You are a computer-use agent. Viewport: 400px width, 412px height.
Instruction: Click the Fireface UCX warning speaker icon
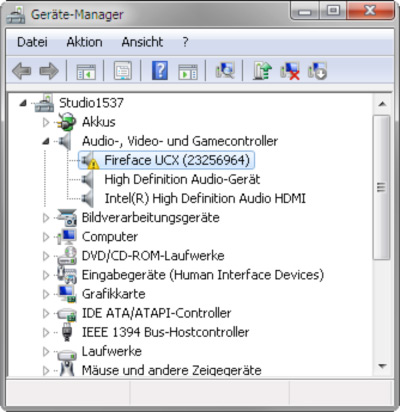tap(90, 160)
